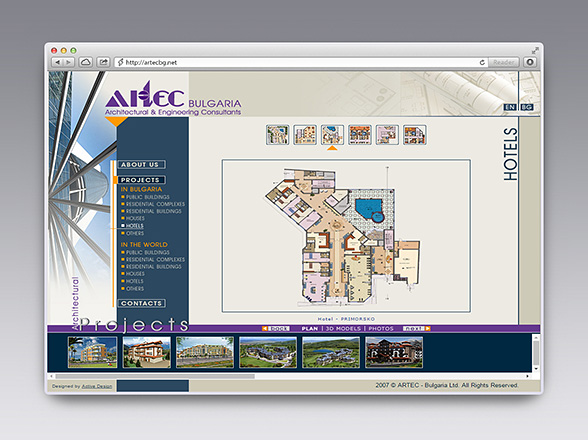The image size is (588, 440).
Task: Click the vertical scrollbar of photo strip
Action: click(x=536, y=353)
